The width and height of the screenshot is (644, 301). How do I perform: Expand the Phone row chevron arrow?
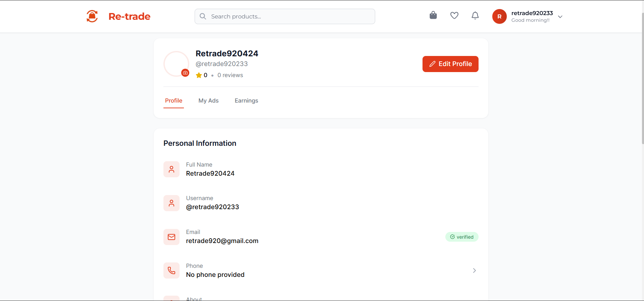click(x=474, y=270)
